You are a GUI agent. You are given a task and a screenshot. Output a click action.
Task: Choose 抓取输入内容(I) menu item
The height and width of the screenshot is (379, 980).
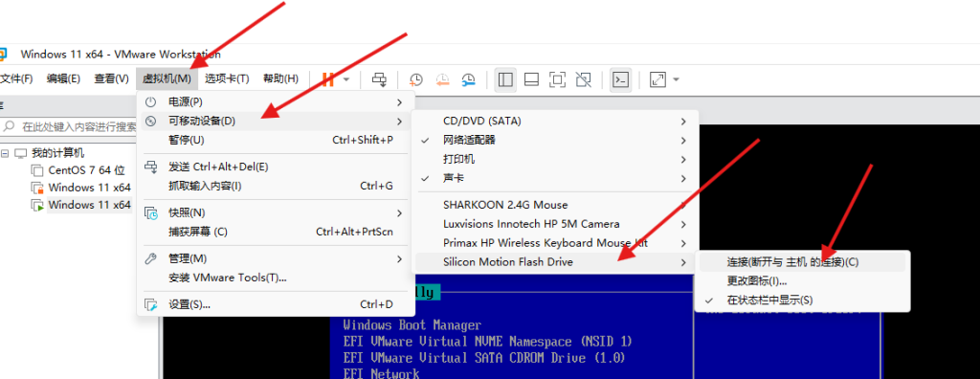[275, 186]
